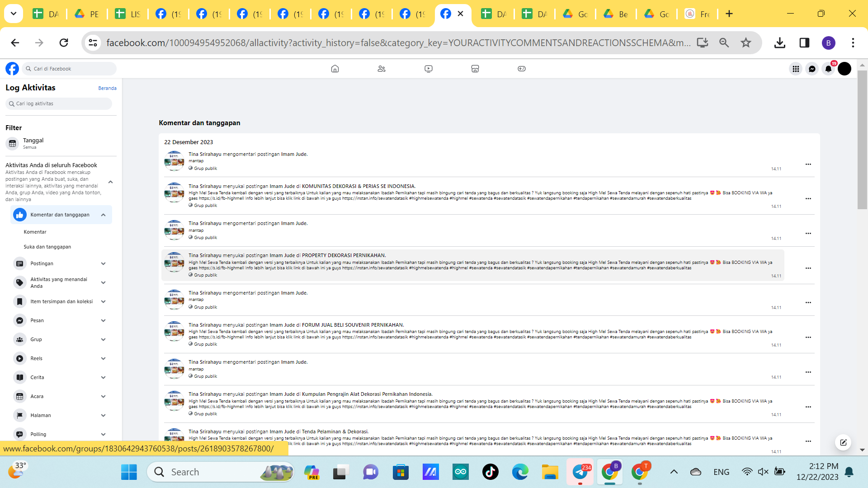The height and width of the screenshot is (488, 868).
Task: Open more options for first activity entry
Action: [808, 164]
